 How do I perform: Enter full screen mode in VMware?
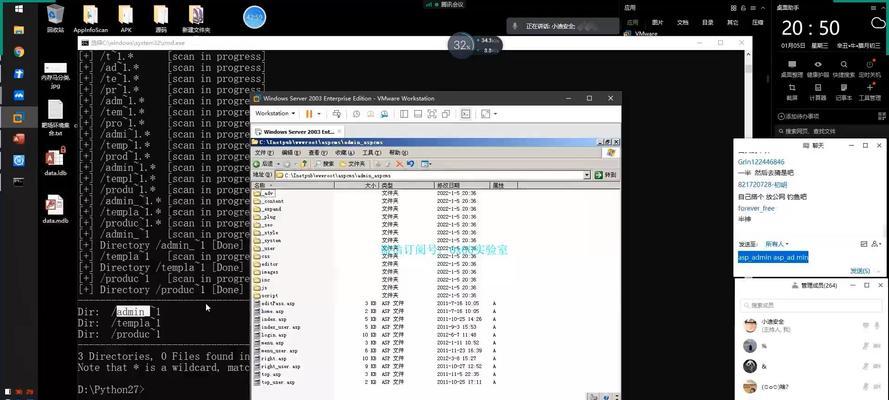pos(432,114)
